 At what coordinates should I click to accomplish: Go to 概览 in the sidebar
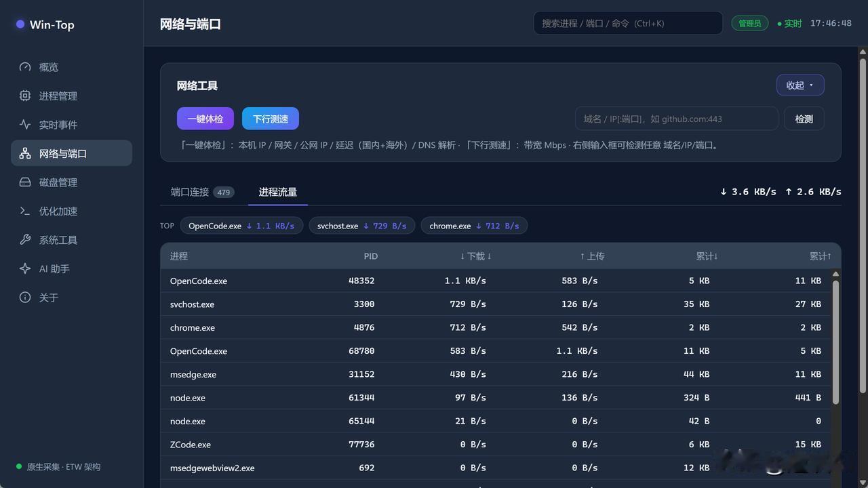71,67
